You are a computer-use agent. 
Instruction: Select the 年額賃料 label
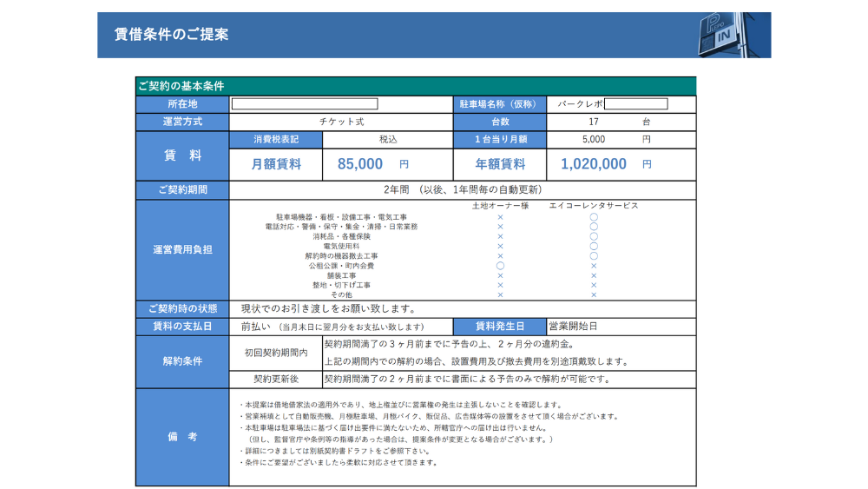[500, 164]
